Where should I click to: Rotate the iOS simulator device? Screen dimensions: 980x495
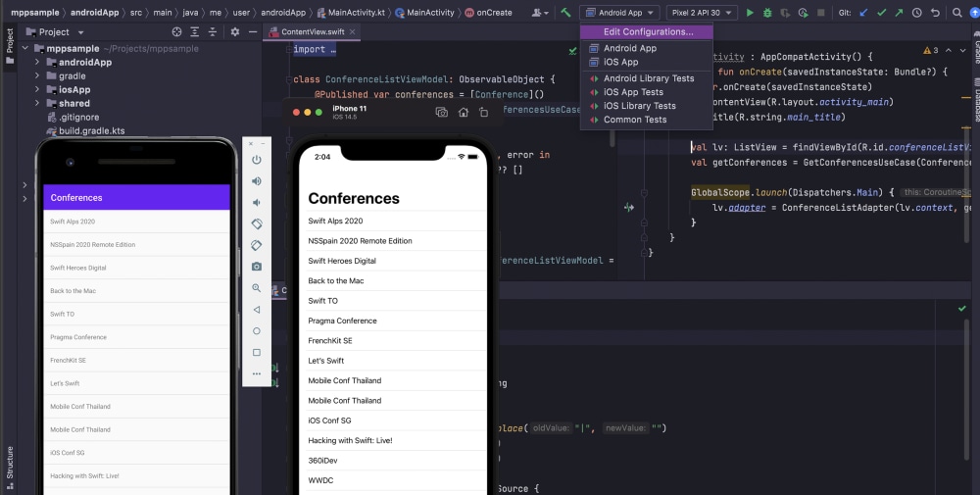pos(484,113)
